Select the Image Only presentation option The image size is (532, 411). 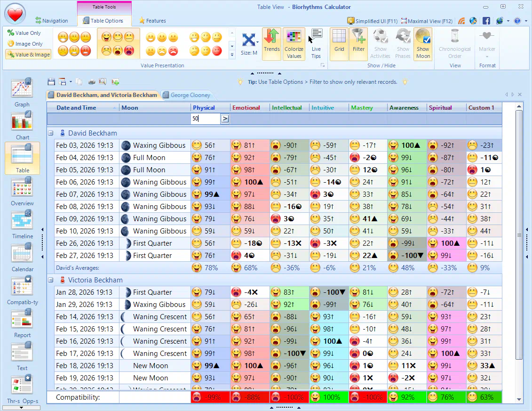pos(25,44)
